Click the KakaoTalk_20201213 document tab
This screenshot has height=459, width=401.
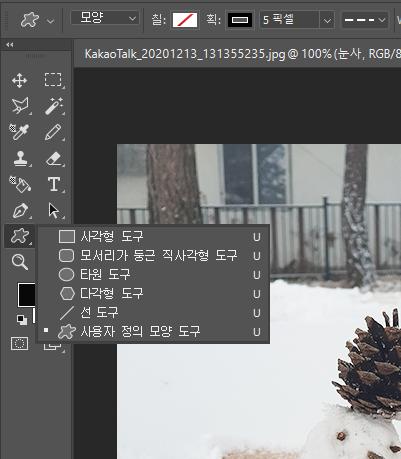(x=237, y=54)
